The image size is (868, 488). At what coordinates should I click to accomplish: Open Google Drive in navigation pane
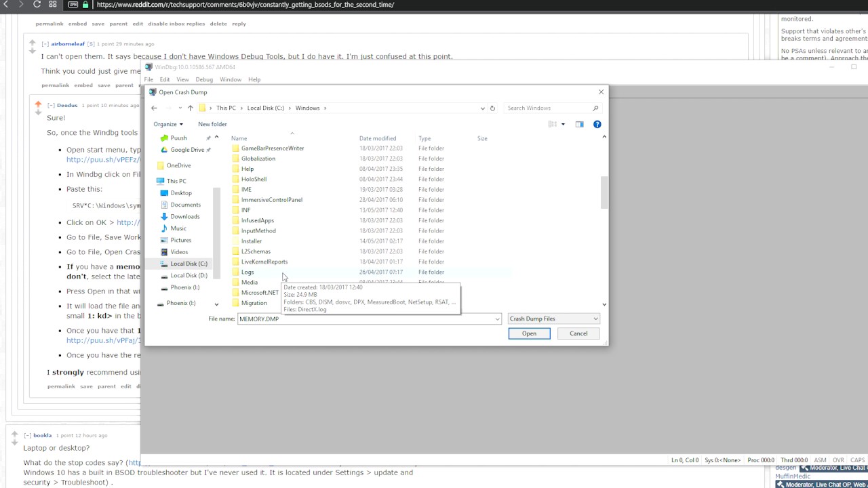[x=187, y=150]
